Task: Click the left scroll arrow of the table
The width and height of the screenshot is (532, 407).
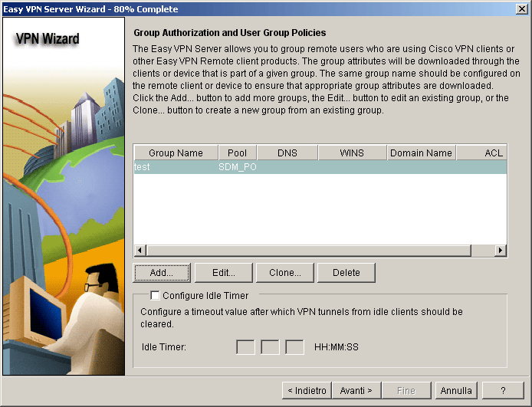Action: 140,251
